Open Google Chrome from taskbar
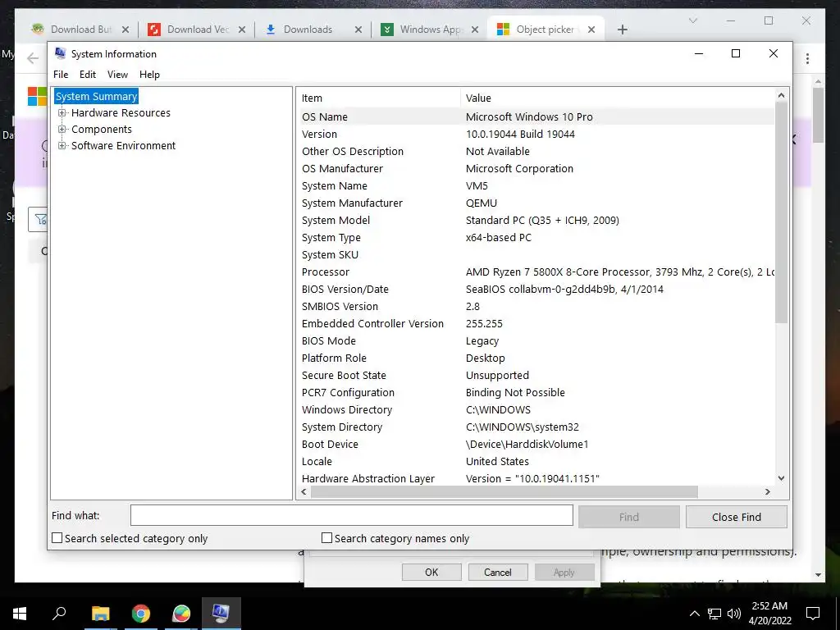Viewport: 840px width, 630px height. tap(141, 614)
